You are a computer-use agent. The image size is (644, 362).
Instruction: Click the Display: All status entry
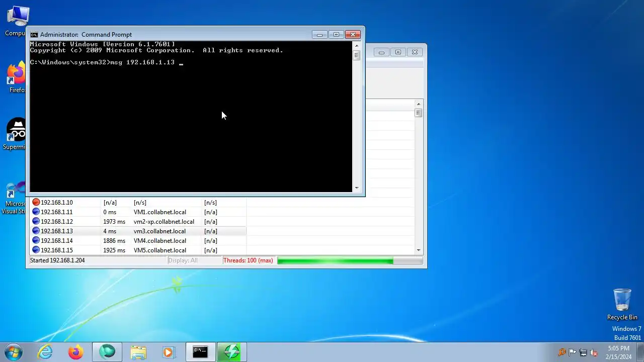tap(183, 260)
